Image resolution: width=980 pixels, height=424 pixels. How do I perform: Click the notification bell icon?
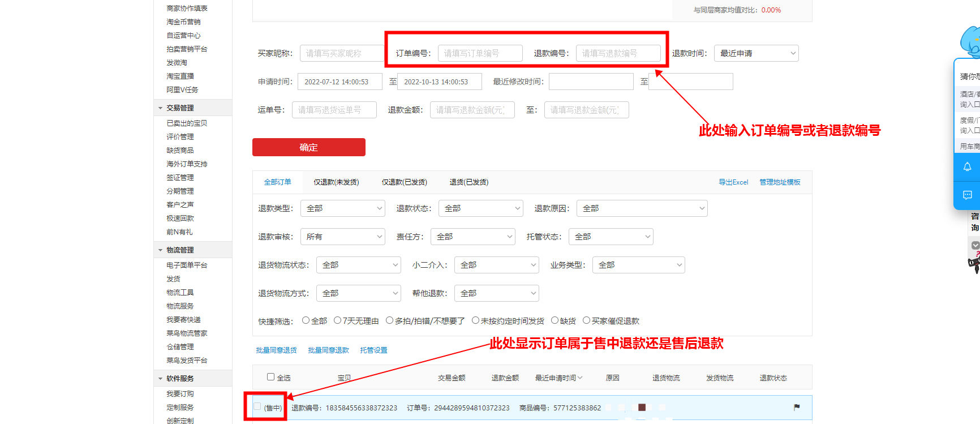pyautogui.click(x=967, y=167)
